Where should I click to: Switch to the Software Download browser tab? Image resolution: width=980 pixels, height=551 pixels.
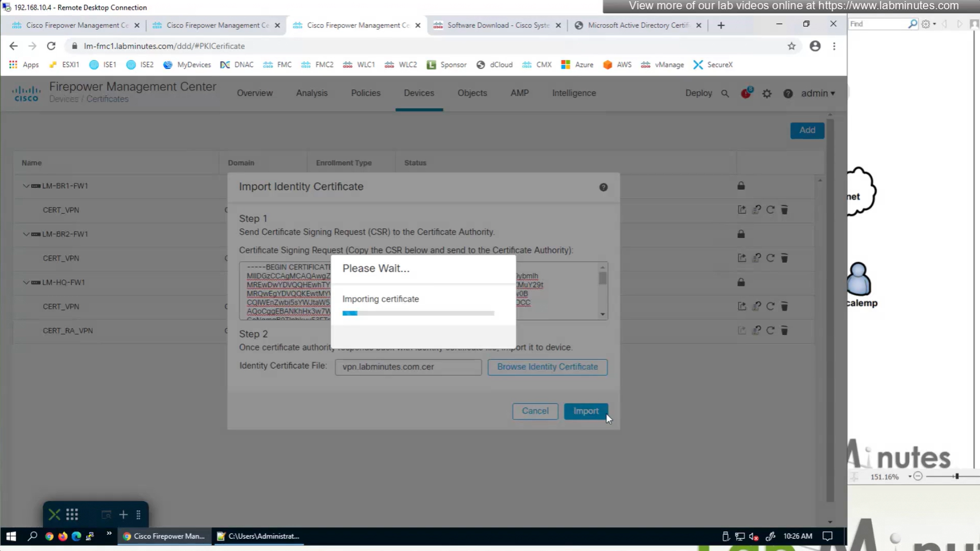497,25
